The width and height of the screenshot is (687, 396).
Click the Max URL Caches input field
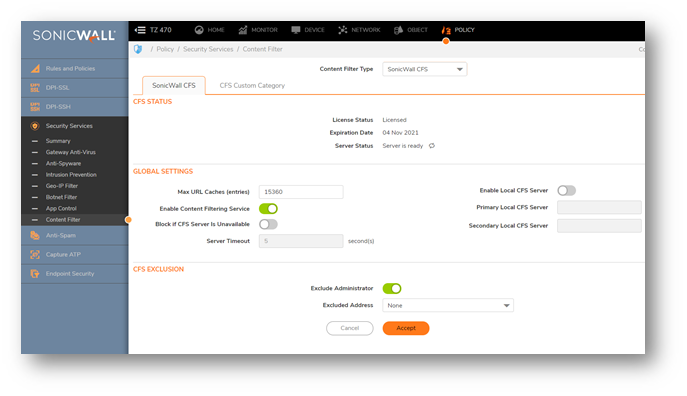coord(301,192)
